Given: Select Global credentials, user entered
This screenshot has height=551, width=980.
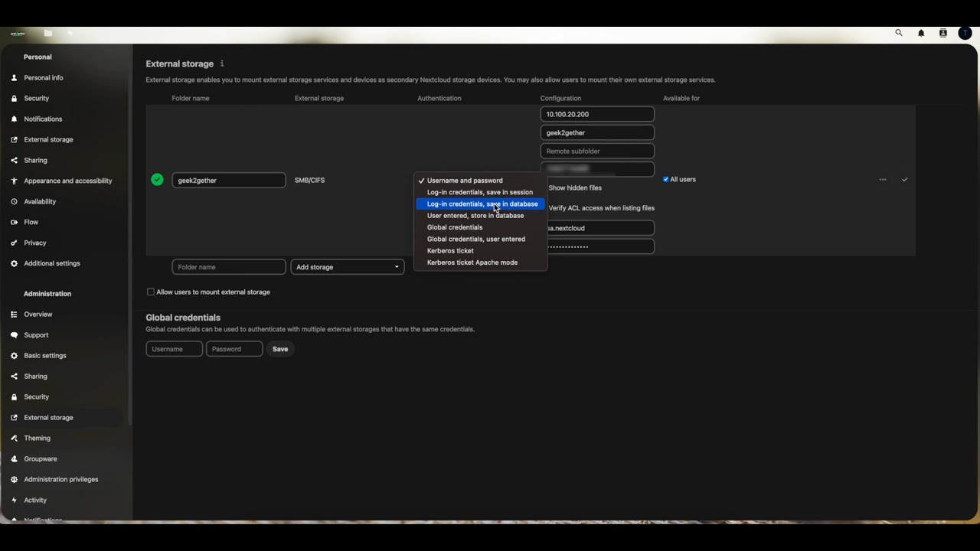Looking at the screenshot, I should [480, 239].
